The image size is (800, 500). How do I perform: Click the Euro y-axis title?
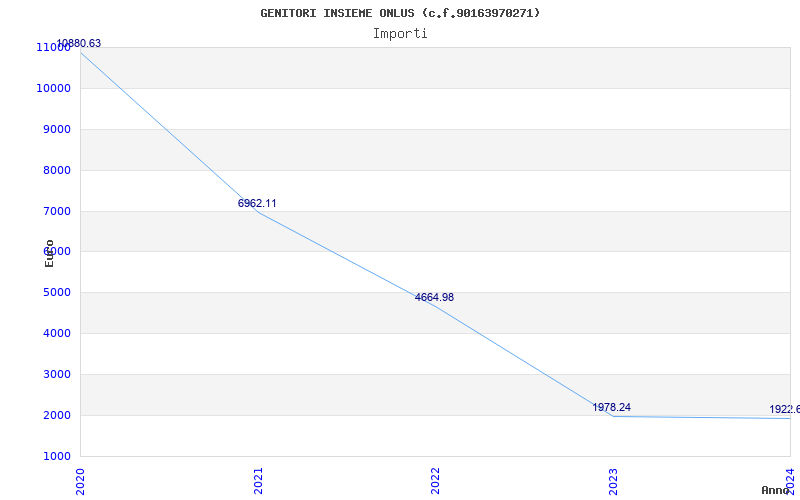click(49, 253)
